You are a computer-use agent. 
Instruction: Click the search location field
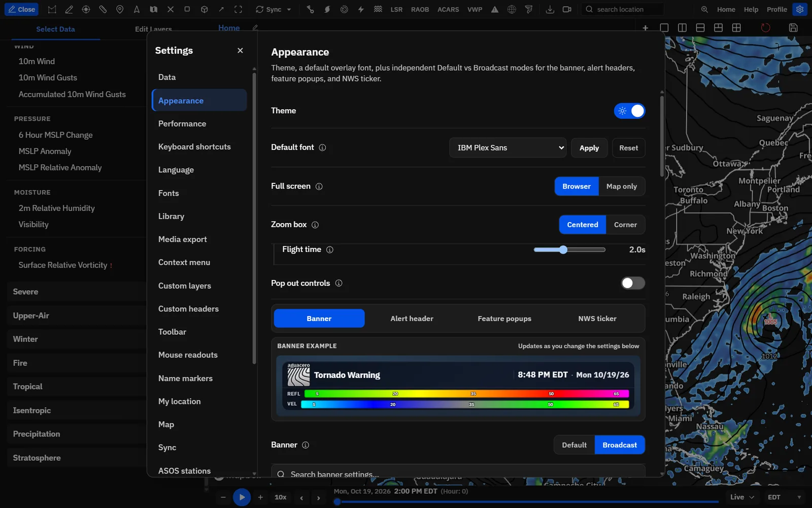(623, 9)
